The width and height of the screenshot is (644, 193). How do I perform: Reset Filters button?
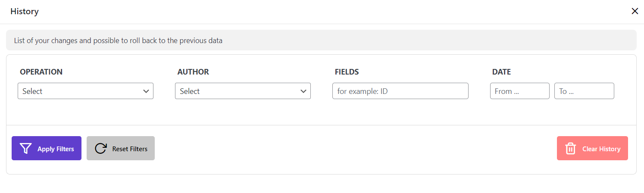pyautogui.click(x=121, y=148)
